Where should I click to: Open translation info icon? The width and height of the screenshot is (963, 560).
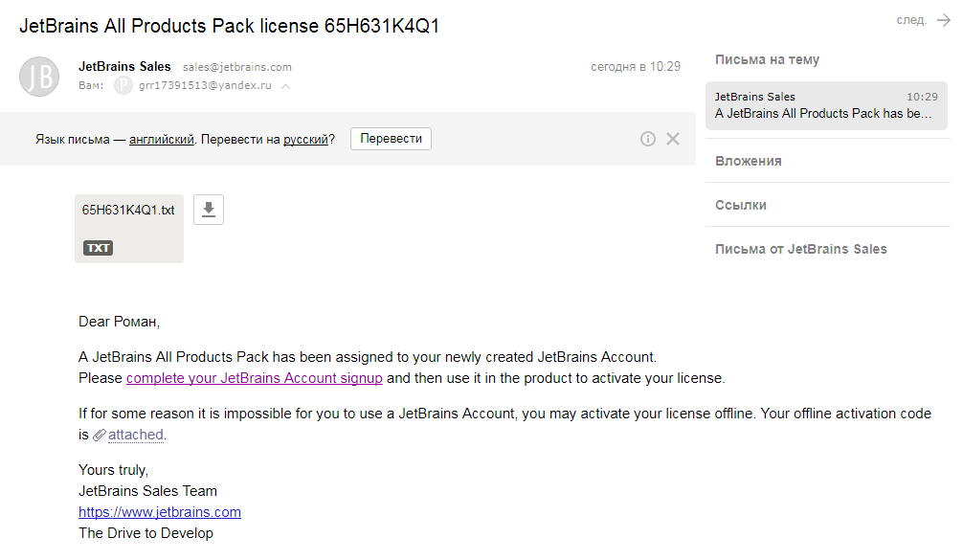point(648,139)
